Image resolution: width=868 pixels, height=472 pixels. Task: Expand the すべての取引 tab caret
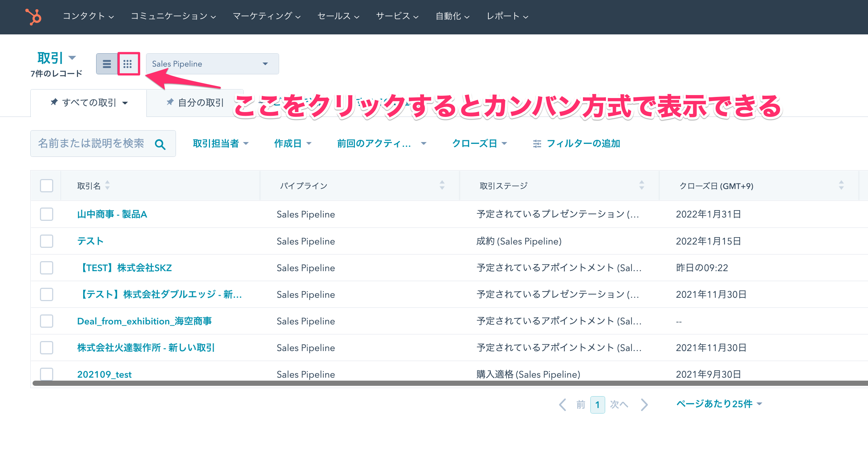(125, 103)
